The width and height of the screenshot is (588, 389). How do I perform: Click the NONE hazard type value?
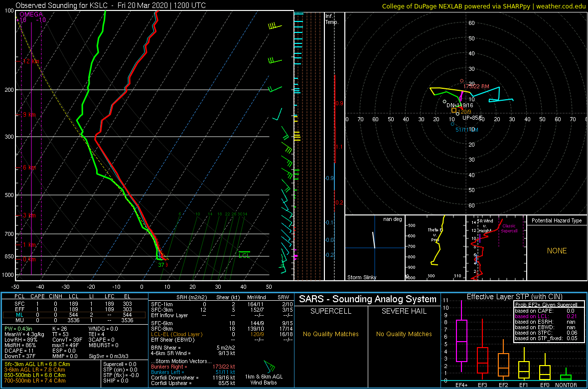[557, 251]
